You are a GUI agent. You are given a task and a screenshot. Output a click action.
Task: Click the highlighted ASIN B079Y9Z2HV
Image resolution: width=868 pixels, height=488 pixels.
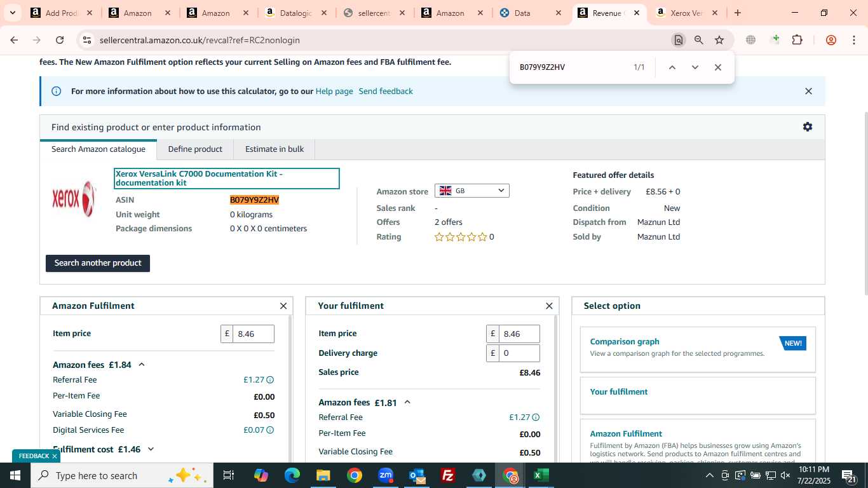tap(254, 200)
